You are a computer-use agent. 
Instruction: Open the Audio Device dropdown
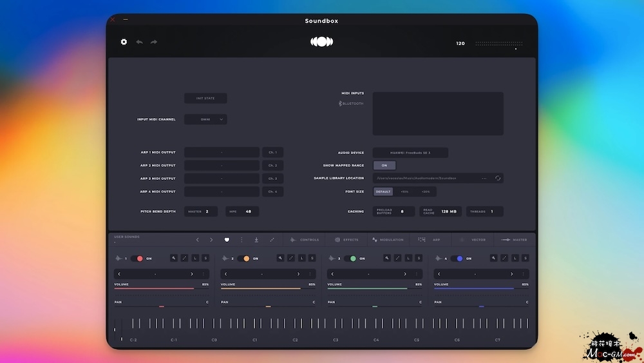(x=410, y=153)
